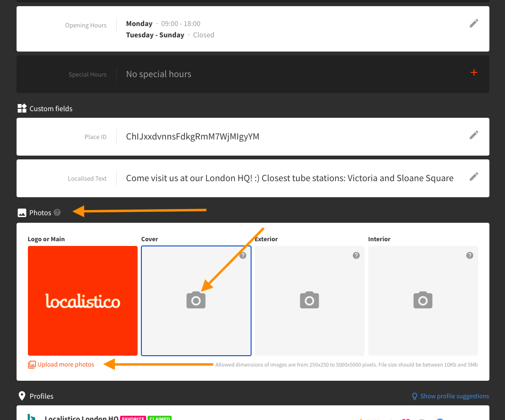Click the Logo or Main label

point(46,239)
